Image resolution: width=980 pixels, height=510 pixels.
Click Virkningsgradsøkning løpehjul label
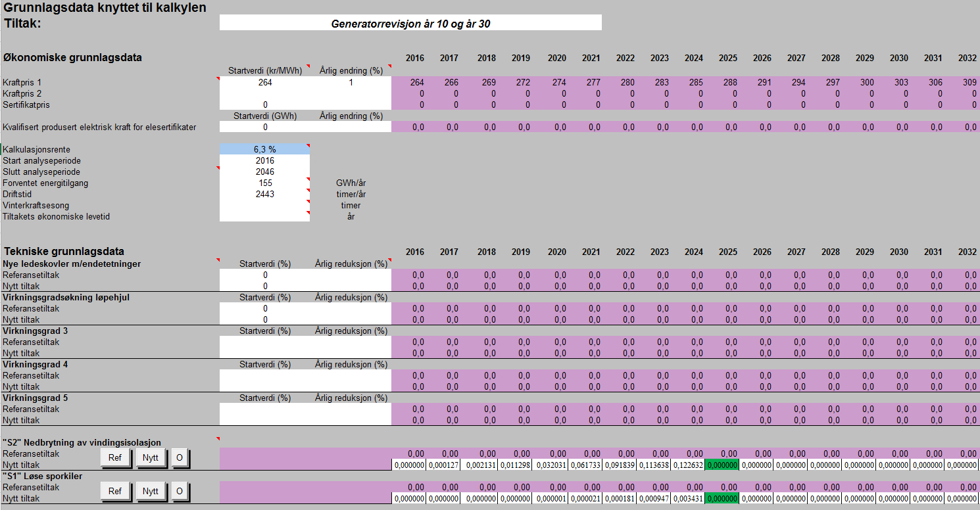[x=66, y=297]
